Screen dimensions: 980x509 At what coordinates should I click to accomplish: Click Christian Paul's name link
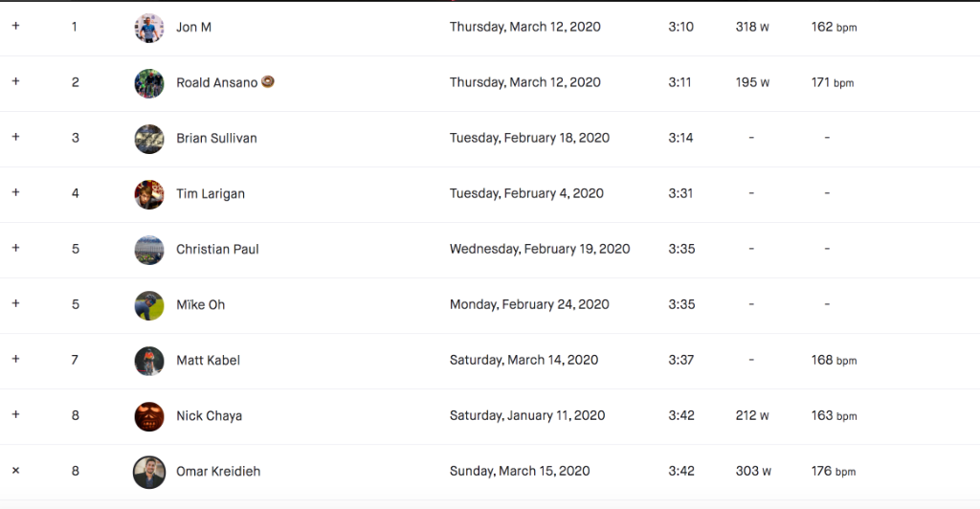click(217, 250)
